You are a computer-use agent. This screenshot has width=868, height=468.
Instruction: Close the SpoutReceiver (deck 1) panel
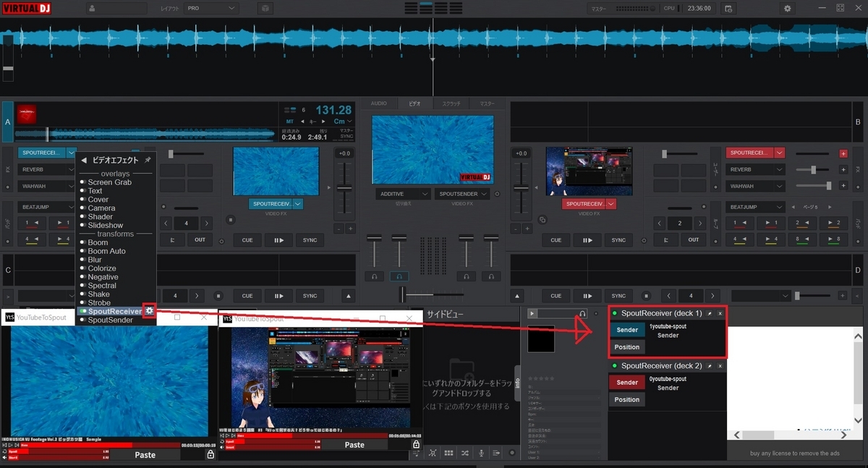tap(720, 314)
